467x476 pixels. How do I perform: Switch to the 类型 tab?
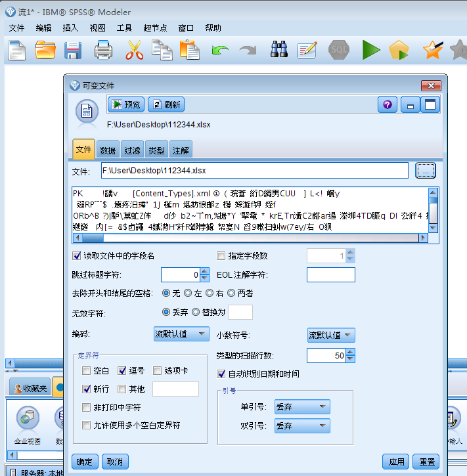point(156,150)
